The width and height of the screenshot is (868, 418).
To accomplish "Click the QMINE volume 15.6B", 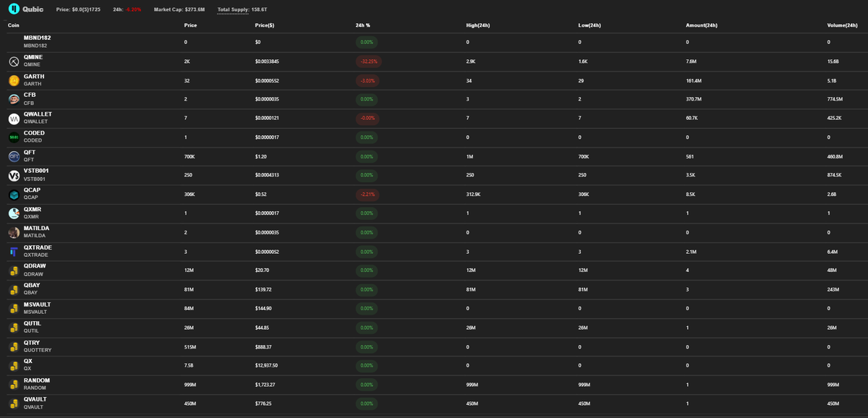I will pos(833,61).
